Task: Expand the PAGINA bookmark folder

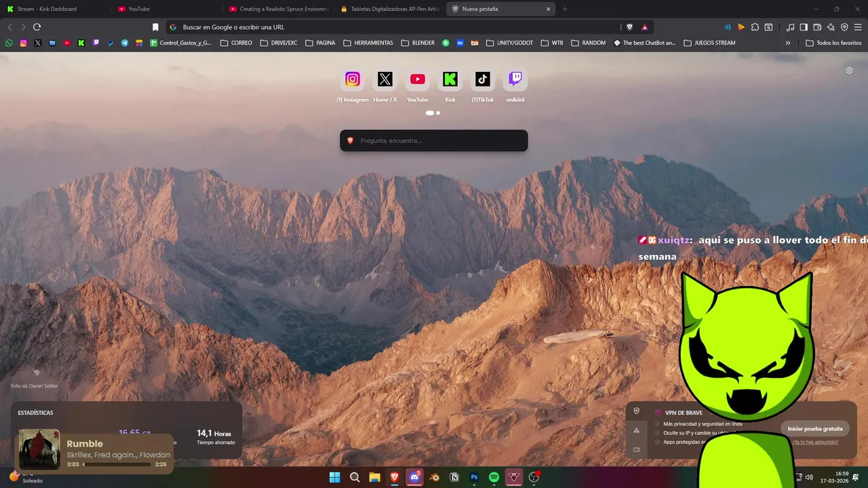Action: (x=320, y=43)
